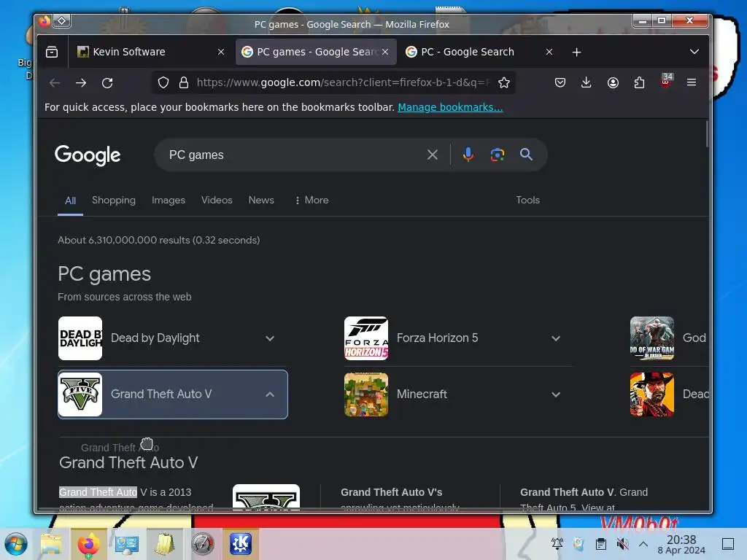The height and width of the screenshot is (560, 747).
Task: Click the site security padlock icon
Action: coord(183,83)
